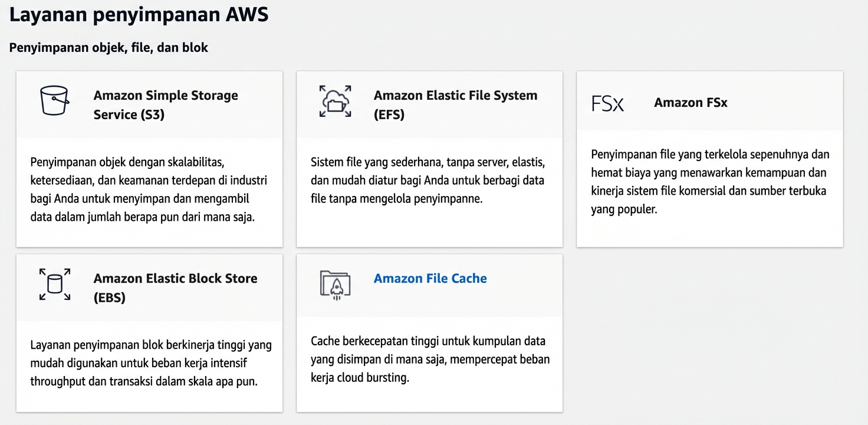This screenshot has width=868, height=425.
Task: Select the Amazon S3 service card
Action: [x=149, y=158]
